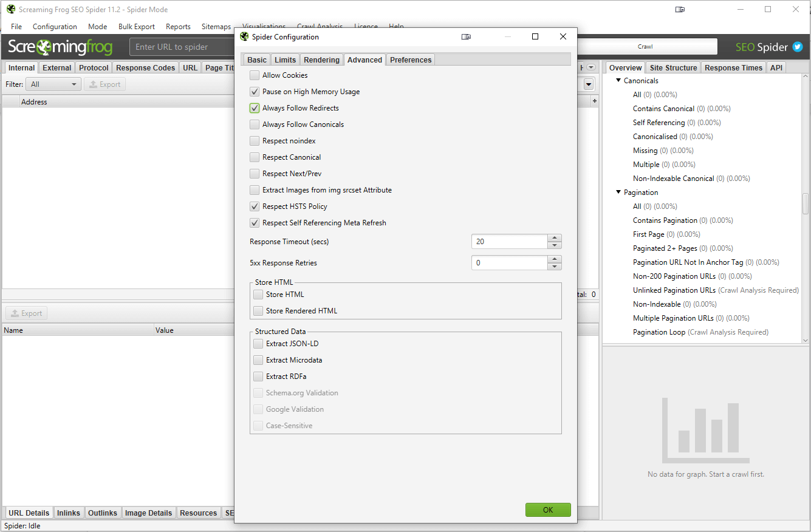Image resolution: width=811 pixels, height=532 pixels.
Task: Click the lower Export button
Action: [x=26, y=313]
